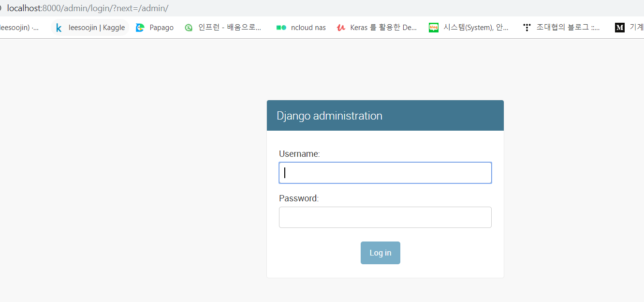Open the 시스템(System) blog bookmark
The image size is (644, 302).
468,28
